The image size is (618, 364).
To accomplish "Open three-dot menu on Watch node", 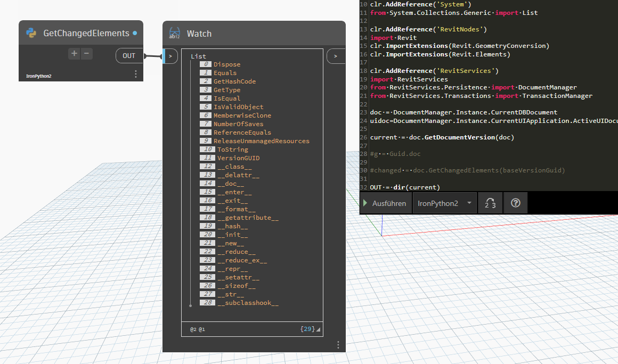I will 338,345.
